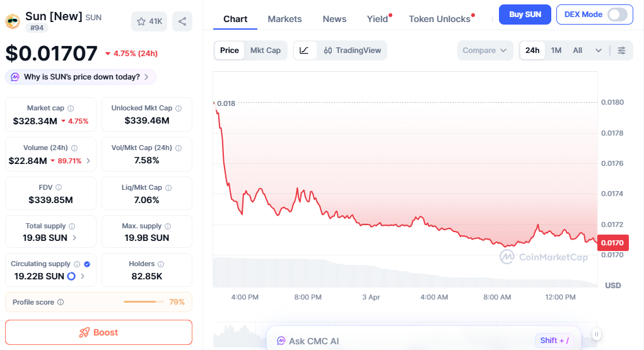Add SUN to watchlist with star button
Viewport: 644px width, 350px height.
coord(149,21)
